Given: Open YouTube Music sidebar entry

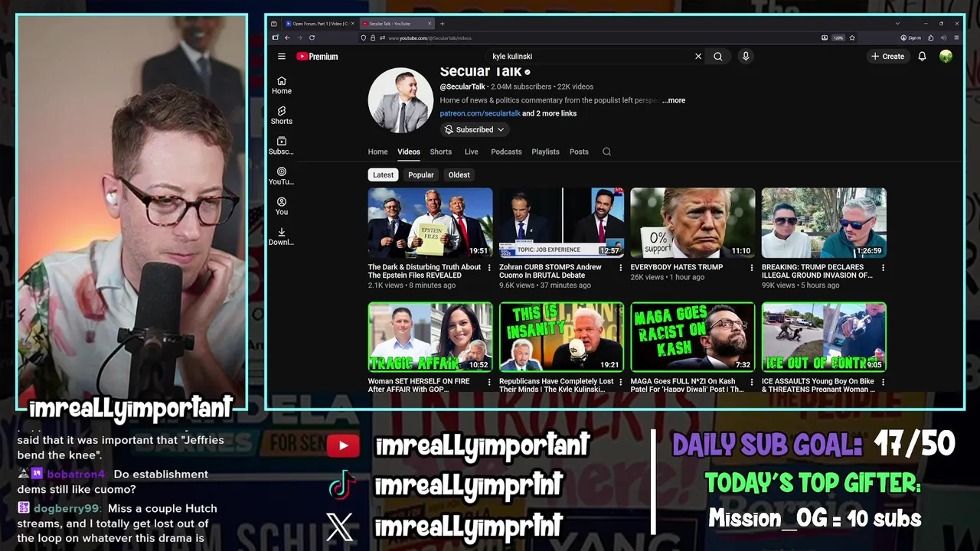Looking at the screenshot, I should click(x=282, y=176).
